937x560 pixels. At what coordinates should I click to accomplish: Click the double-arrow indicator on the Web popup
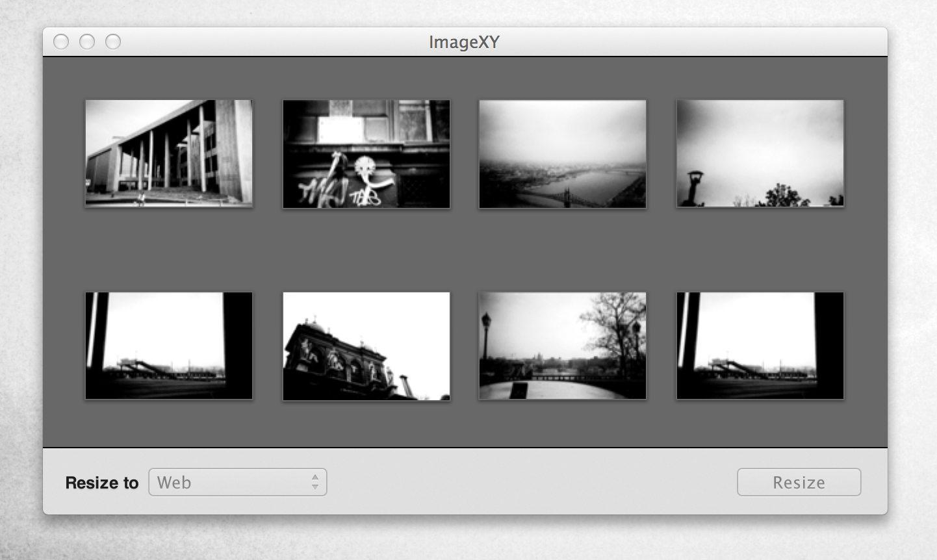(315, 483)
